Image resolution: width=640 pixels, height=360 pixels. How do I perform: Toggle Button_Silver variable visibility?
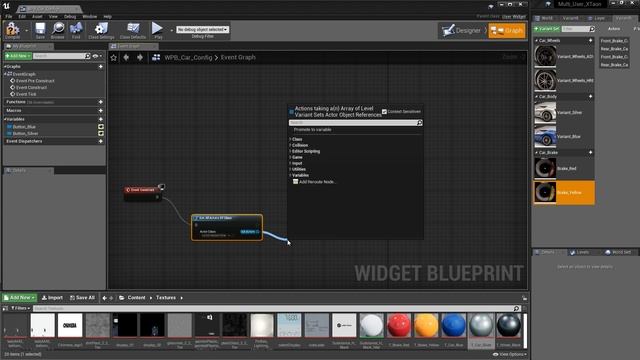pos(101,133)
